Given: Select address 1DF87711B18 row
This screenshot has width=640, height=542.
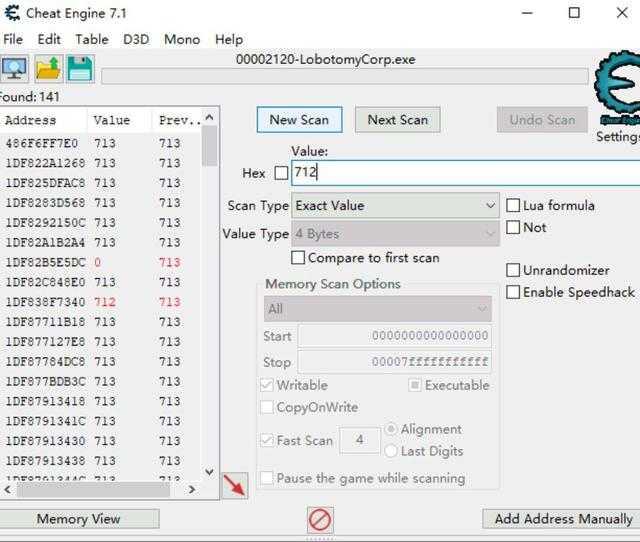Looking at the screenshot, I should tap(100, 322).
